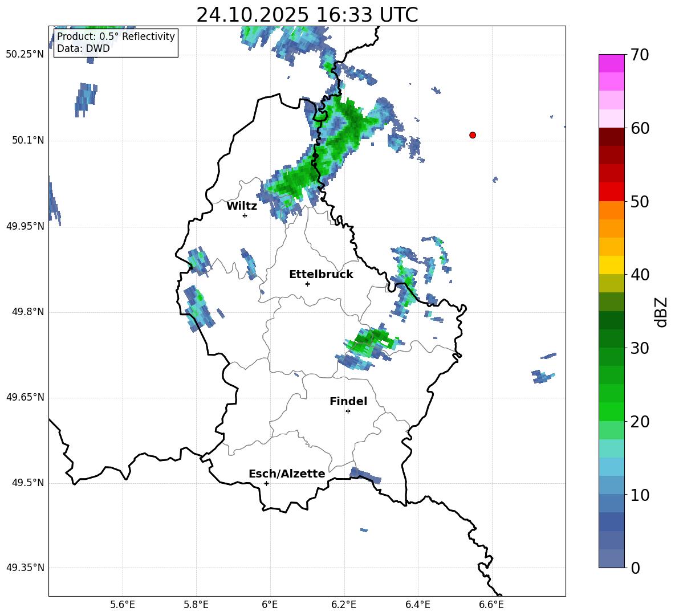Click the red dot marker on the map

point(472,135)
